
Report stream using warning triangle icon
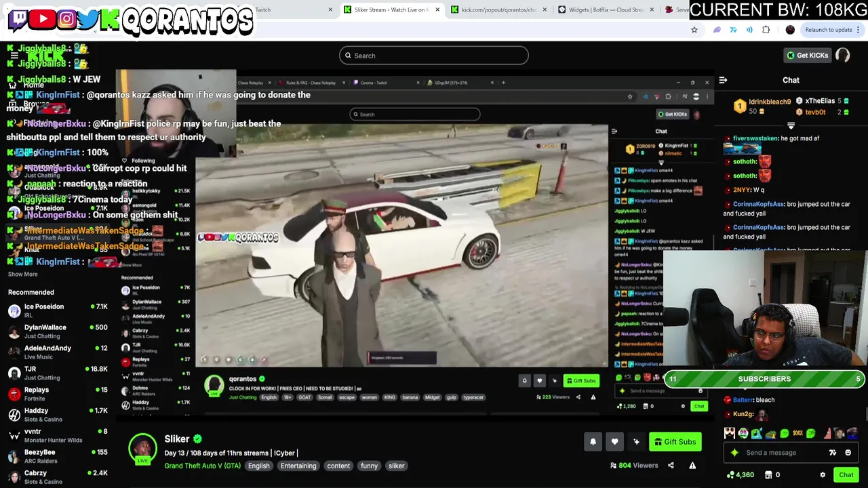pyautogui.click(x=692, y=466)
